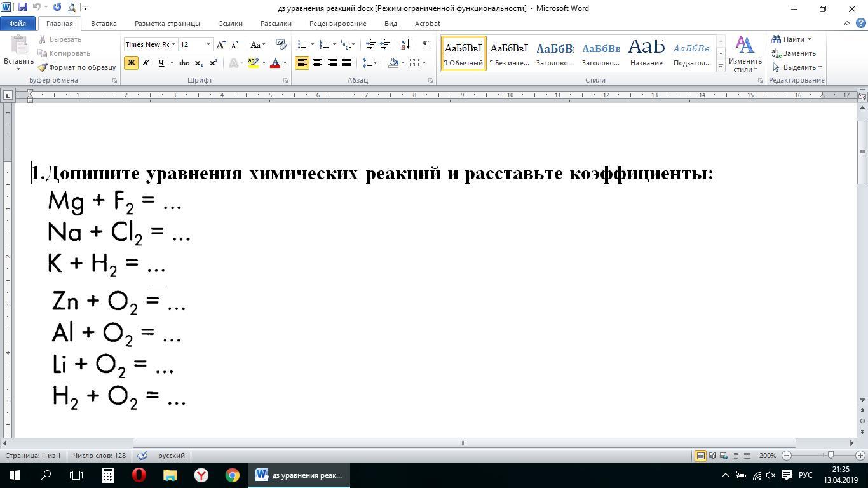Screen dimensions: 868x488
Task: Open the font name dropdown list
Action: pyautogui.click(x=173, y=44)
